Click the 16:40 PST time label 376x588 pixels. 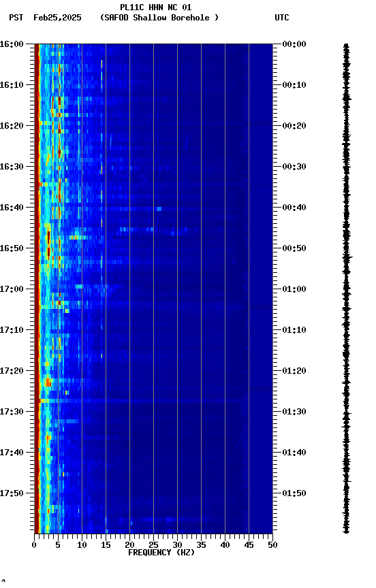pyautogui.click(x=12, y=208)
